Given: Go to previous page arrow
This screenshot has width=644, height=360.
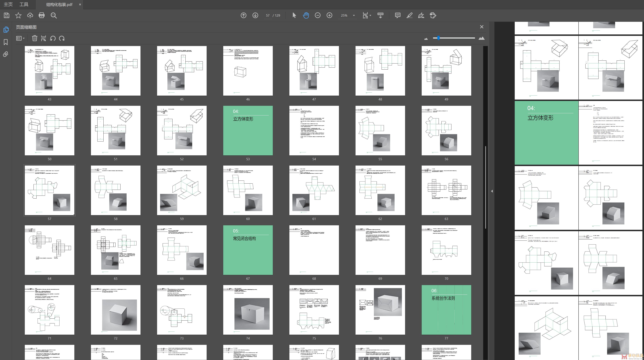Looking at the screenshot, I should [x=244, y=16].
